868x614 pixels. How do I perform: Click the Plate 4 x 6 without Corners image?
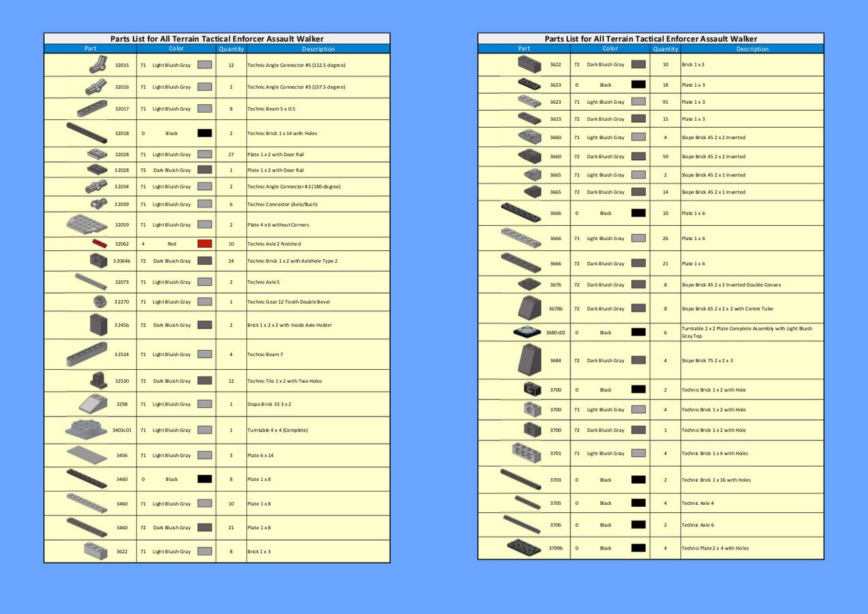click(87, 225)
